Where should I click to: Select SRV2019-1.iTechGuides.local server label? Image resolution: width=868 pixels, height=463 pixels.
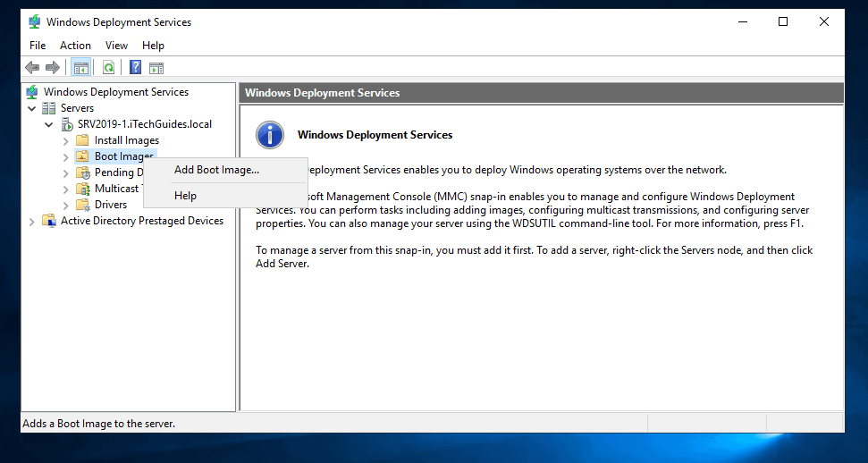(x=145, y=124)
